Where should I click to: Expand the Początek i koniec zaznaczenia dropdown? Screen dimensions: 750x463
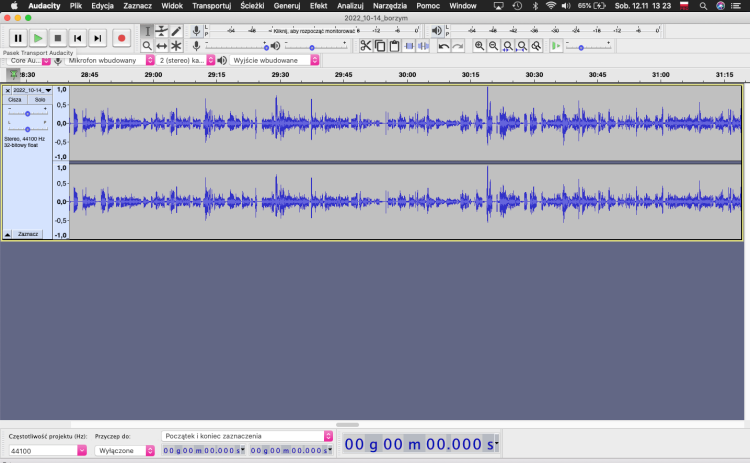328,436
